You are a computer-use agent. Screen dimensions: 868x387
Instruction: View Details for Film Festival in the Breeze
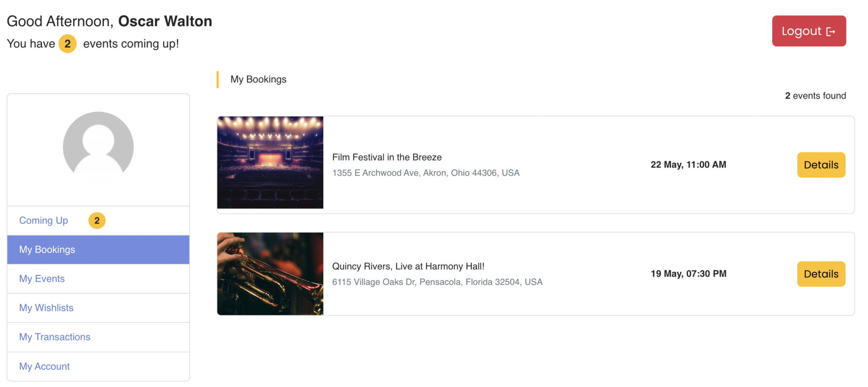pos(821,165)
